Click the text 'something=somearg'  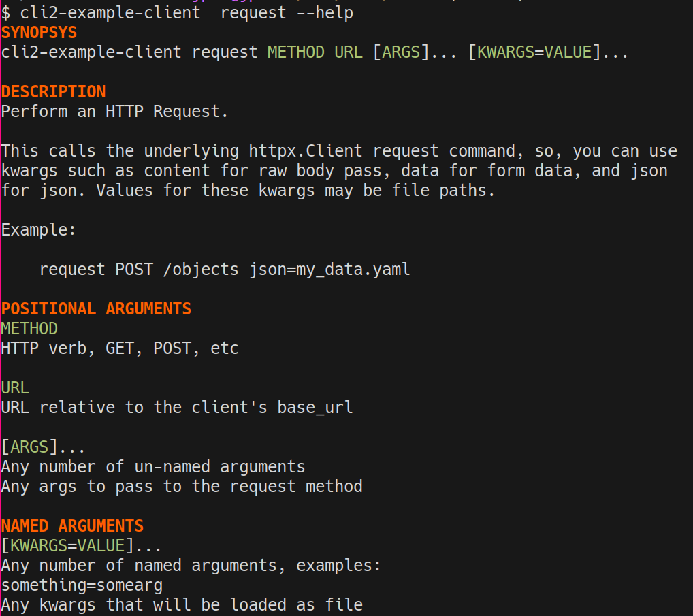[x=82, y=585]
